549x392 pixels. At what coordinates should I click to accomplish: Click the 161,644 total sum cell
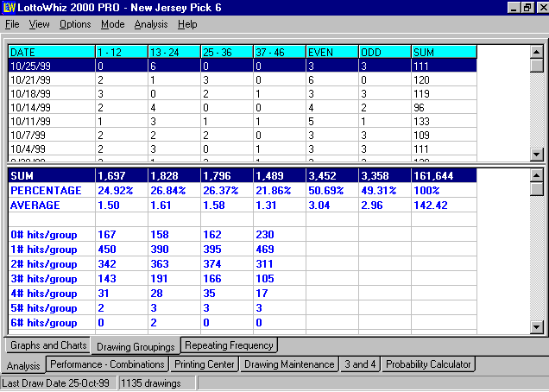coord(444,175)
